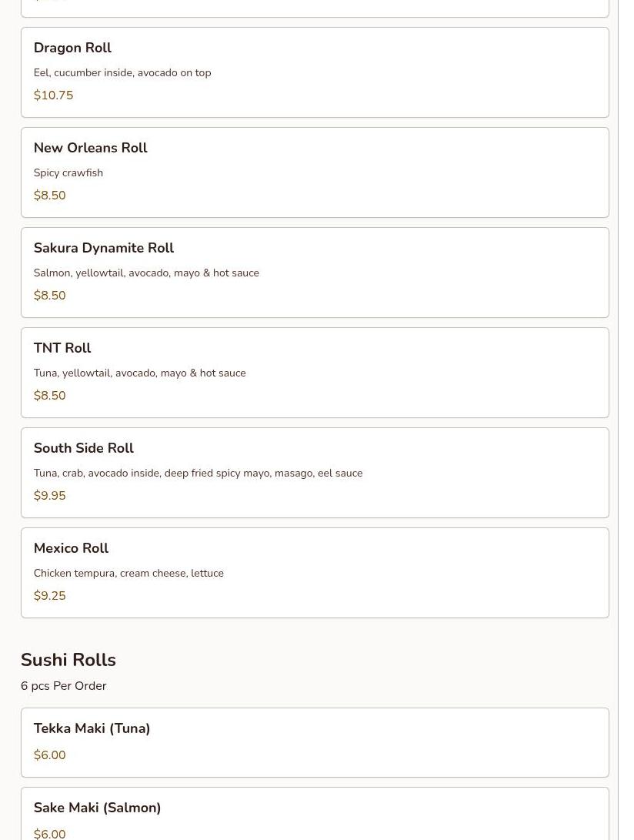The height and width of the screenshot is (840, 634).
Task: Open the Dragon Roll menu item
Action: point(72,48)
